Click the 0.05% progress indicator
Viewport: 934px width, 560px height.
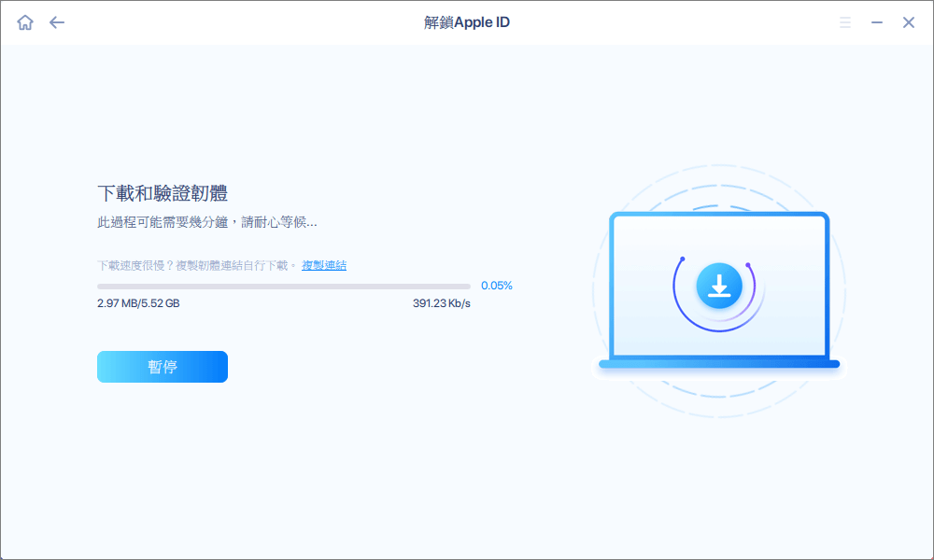tap(497, 286)
